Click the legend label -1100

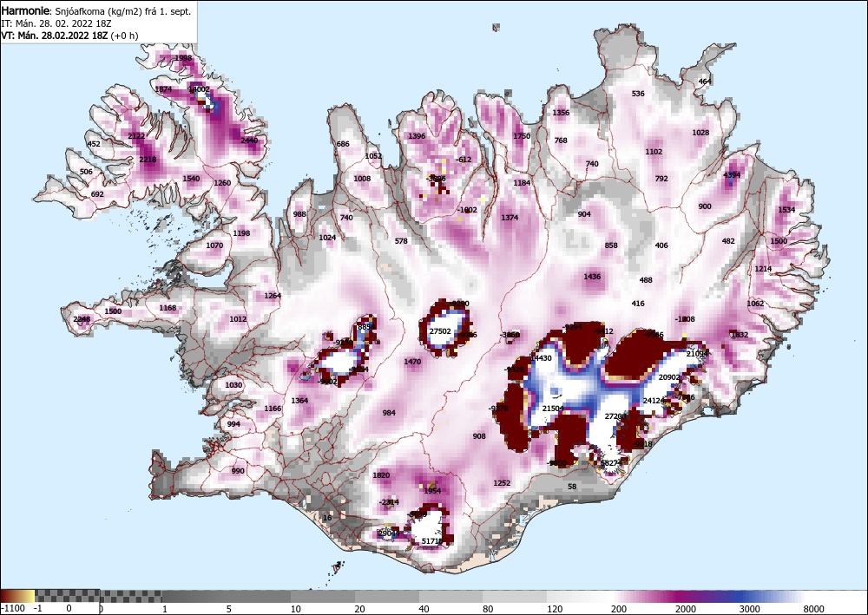tap(13, 609)
